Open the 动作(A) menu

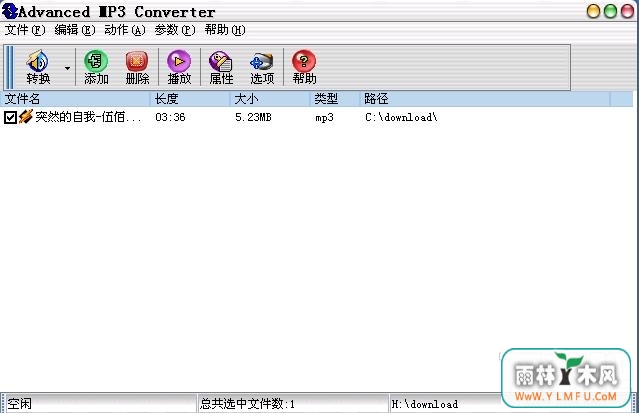pyautogui.click(x=125, y=30)
